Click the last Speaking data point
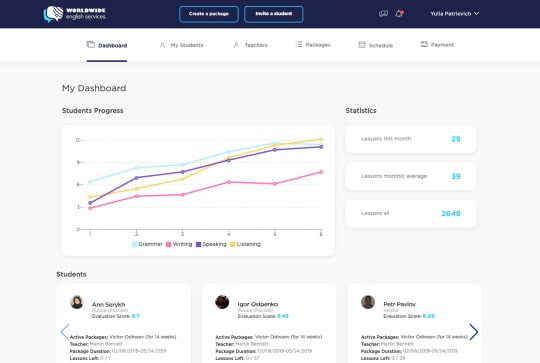540x363 pixels. pos(321,147)
